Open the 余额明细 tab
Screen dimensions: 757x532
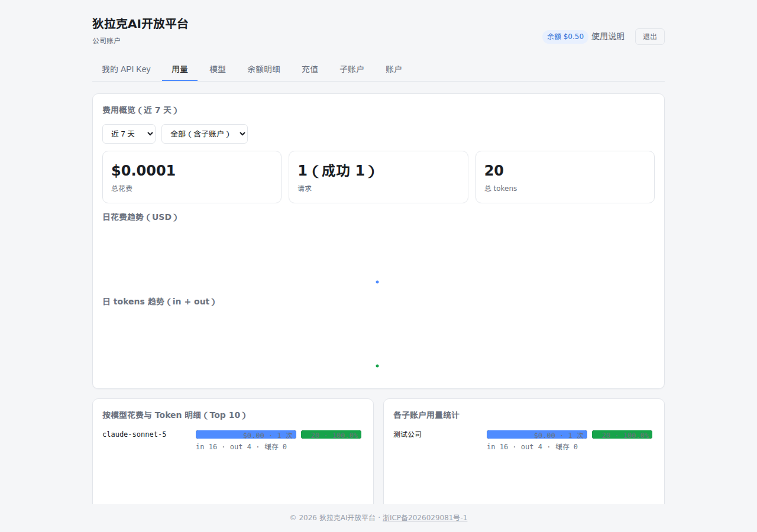(264, 69)
